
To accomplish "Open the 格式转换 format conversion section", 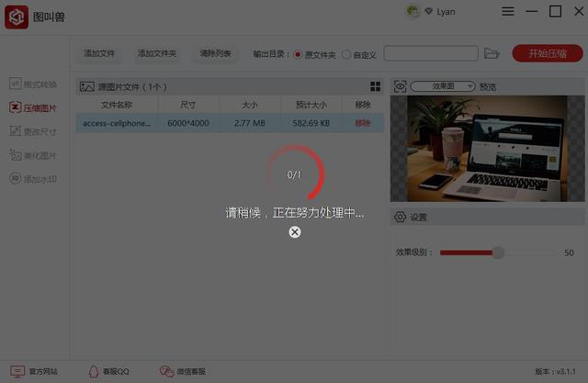I will (x=33, y=84).
